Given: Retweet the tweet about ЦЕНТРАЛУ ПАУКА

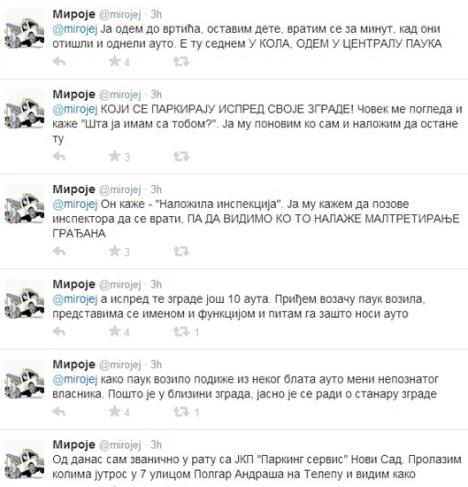Looking at the screenshot, I should [181, 61].
